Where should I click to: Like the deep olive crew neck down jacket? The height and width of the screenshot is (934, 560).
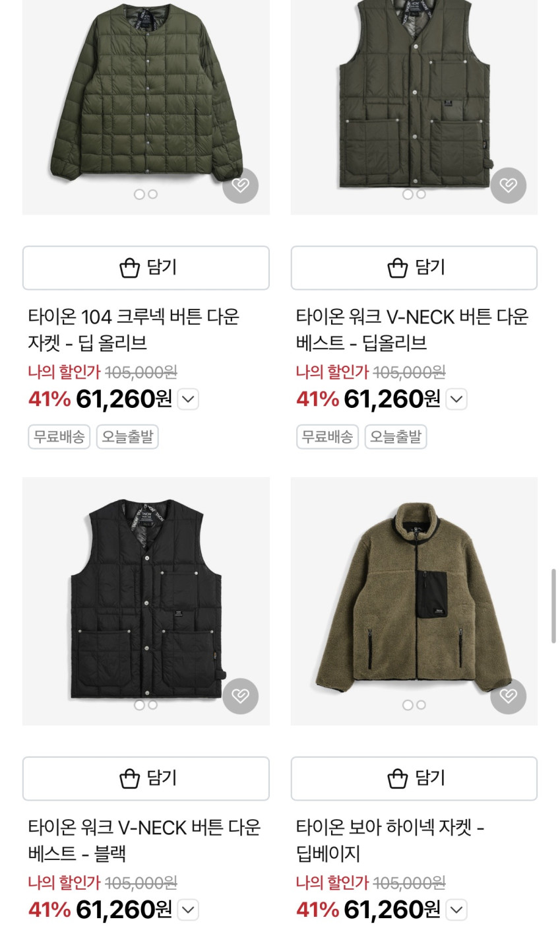pos(240,185)
